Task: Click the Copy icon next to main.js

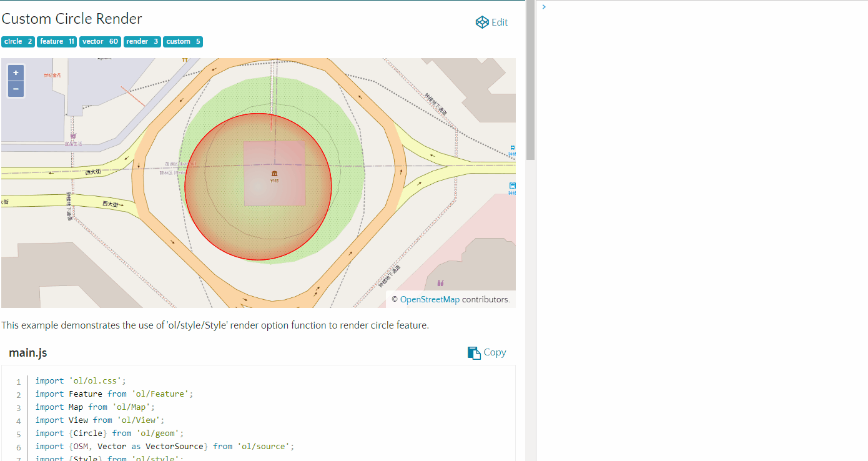Action: 473,352
